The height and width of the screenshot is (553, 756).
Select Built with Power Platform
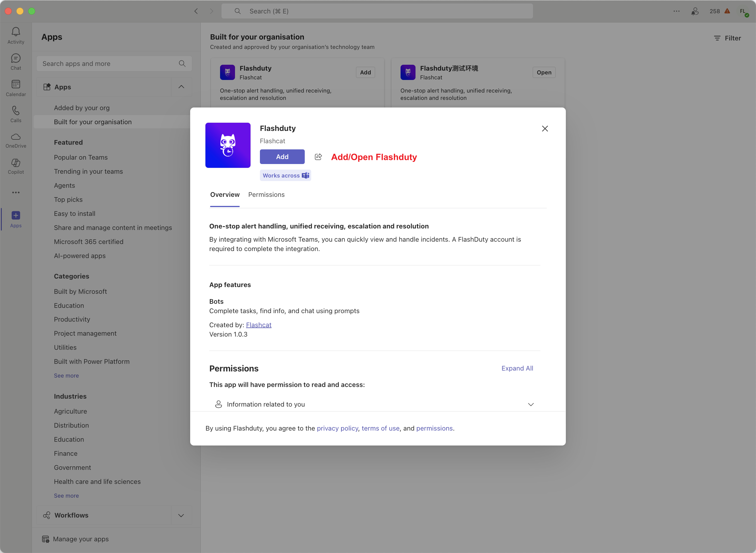(91, 361)
